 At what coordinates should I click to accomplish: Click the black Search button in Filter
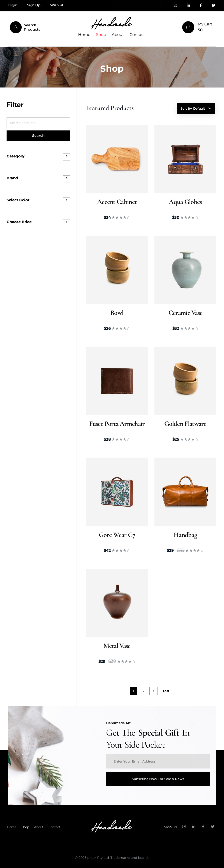[38, 135]
